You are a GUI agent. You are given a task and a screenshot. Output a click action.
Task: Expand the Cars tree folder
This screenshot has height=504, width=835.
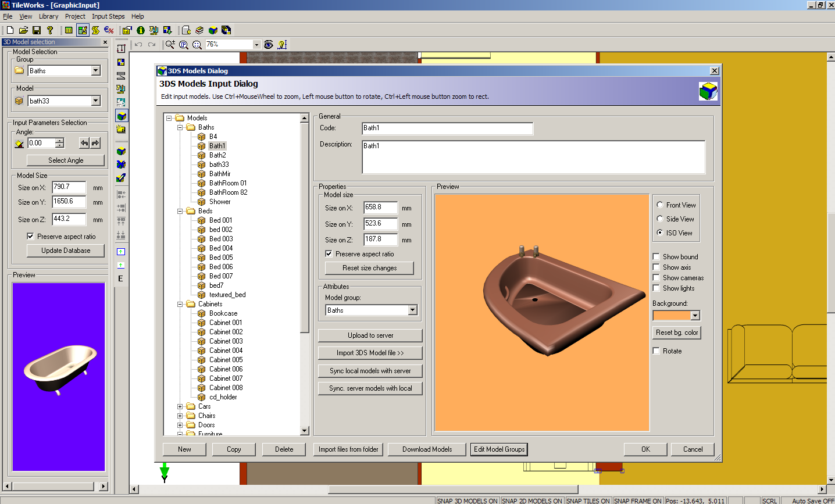tap(180, 406)
